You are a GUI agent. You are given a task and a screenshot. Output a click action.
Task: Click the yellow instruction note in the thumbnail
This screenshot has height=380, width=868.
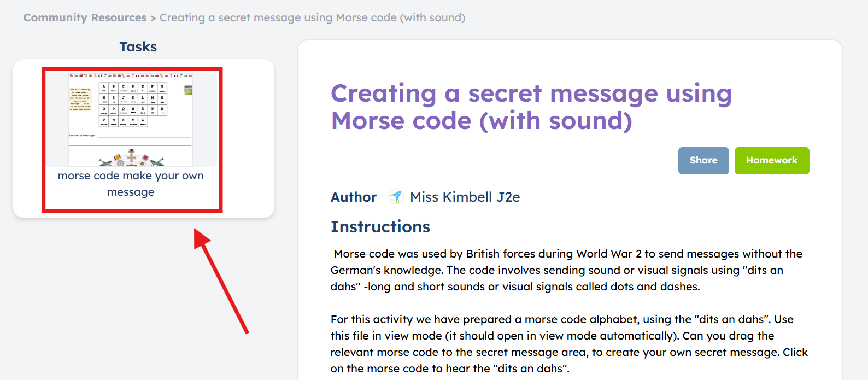pos(80,100)
